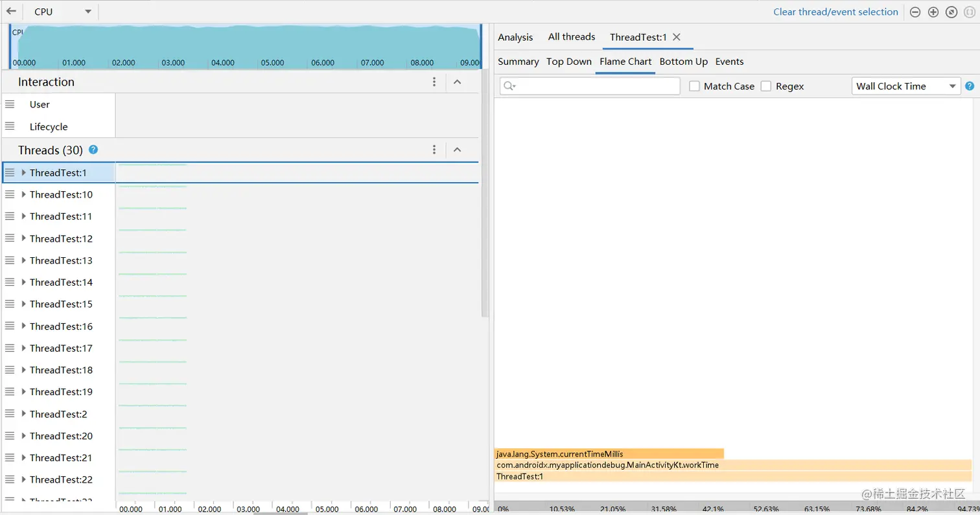980x515 pixels.
Task: Switch to the Analysis tab
Action: 515,37
